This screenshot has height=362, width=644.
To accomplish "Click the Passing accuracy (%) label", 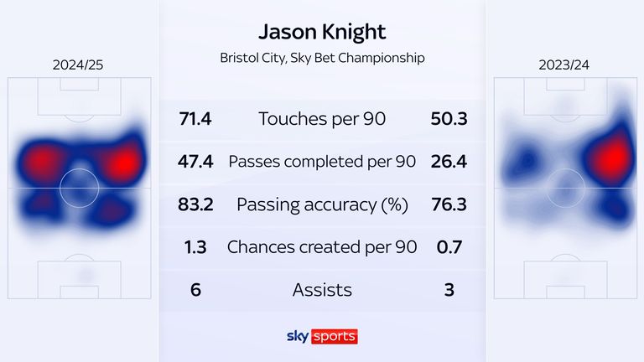I will click(322, 204).
